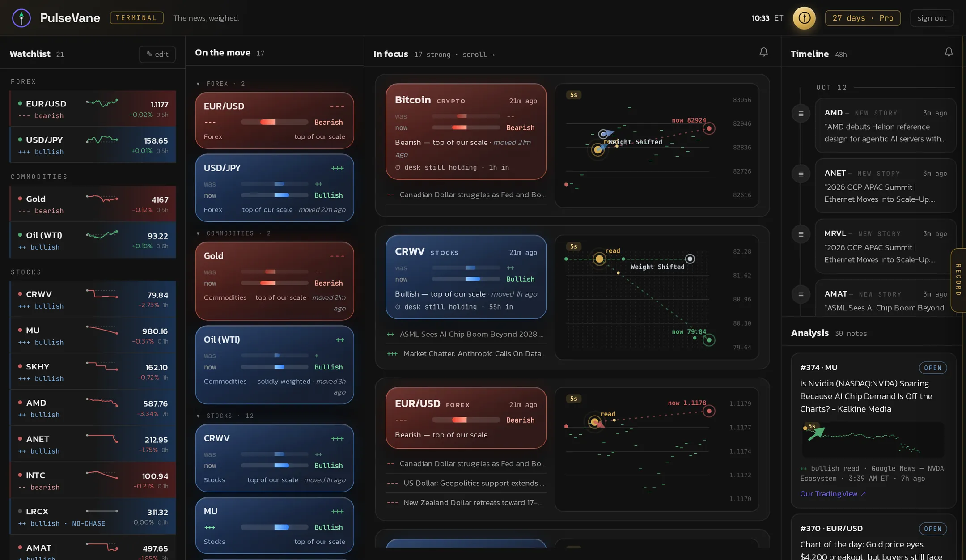Open US Dollar: Geopolitics support headline
The width and height of the screenshot is (966, 560).
pos(466,483)
